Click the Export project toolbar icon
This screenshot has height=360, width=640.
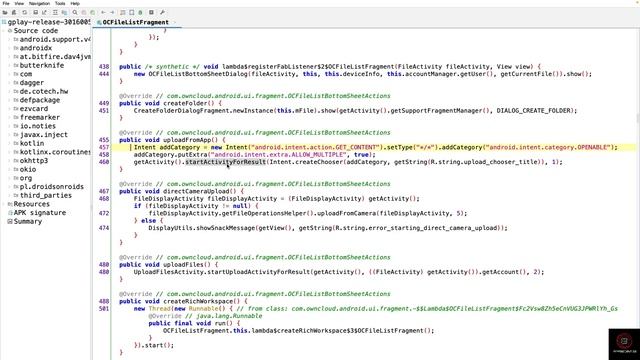[44, 12]
